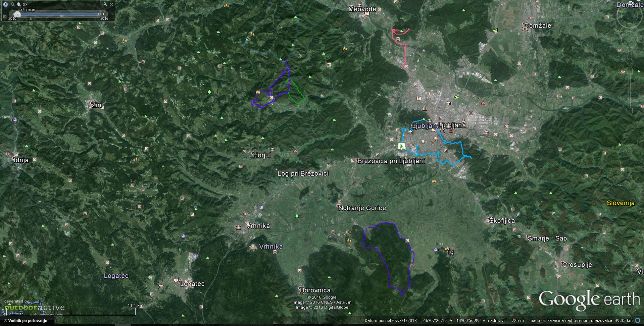Click the north compass N indicator
Screen dimensions: 644x326
point(631,4)
